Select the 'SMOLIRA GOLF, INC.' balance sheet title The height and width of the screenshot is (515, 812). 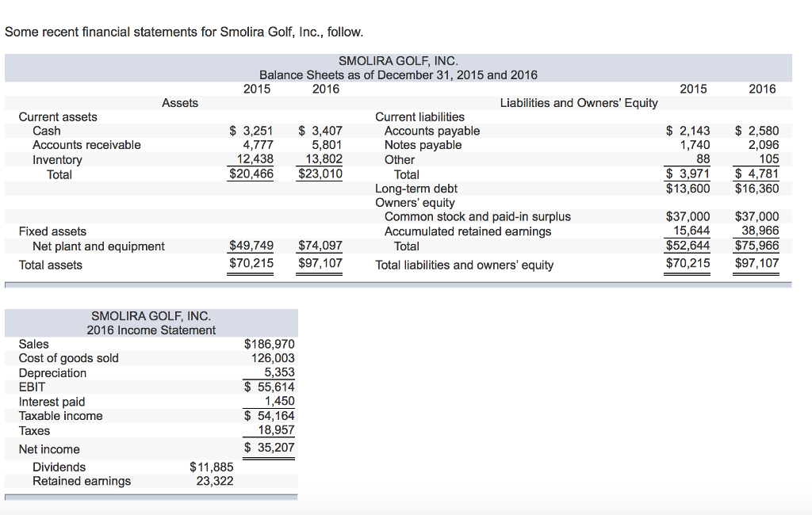coord(398,61)
